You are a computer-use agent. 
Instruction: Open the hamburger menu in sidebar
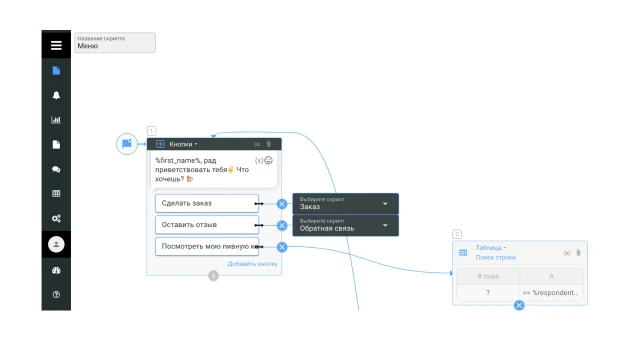pos(56,45)
